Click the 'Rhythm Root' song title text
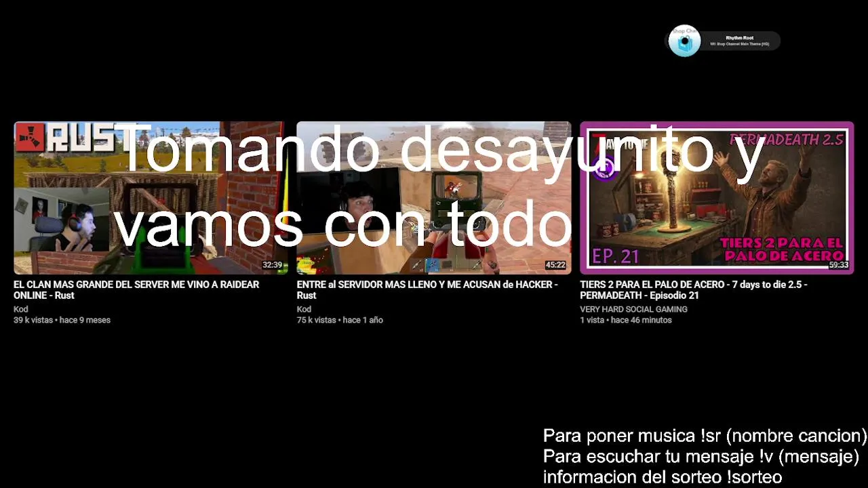 point(739,38)
